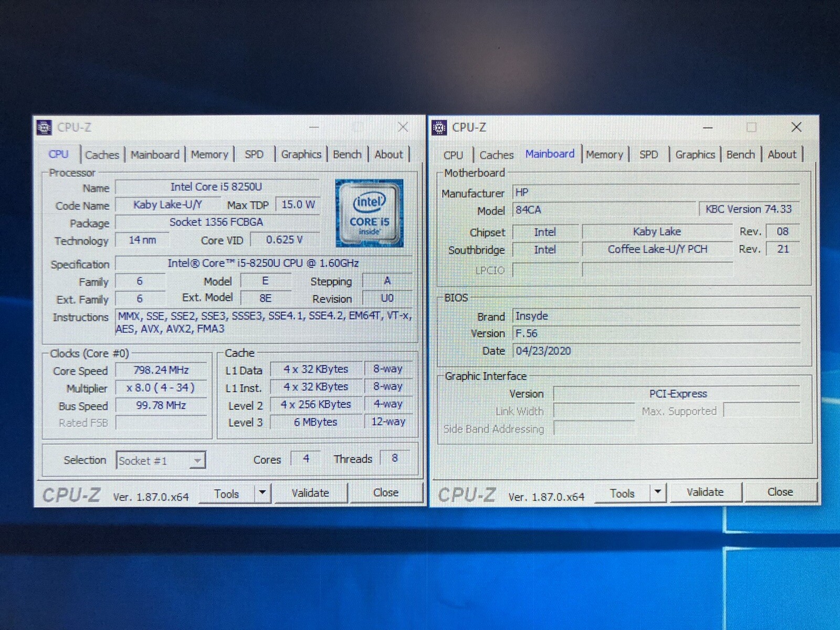The image size is (840, 630).
Task: Click the Cores count field showing 4
Action: tap(306, 459)
